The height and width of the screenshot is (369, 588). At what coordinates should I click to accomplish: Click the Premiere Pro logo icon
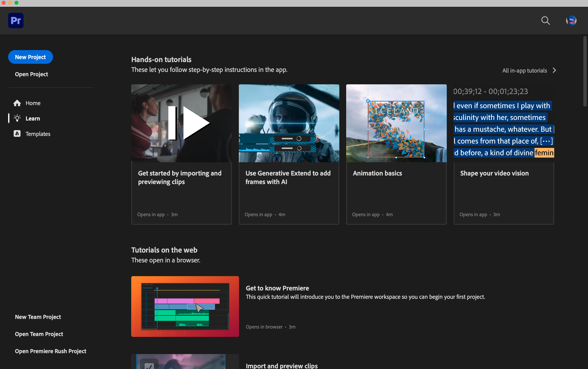pos(16,21)
